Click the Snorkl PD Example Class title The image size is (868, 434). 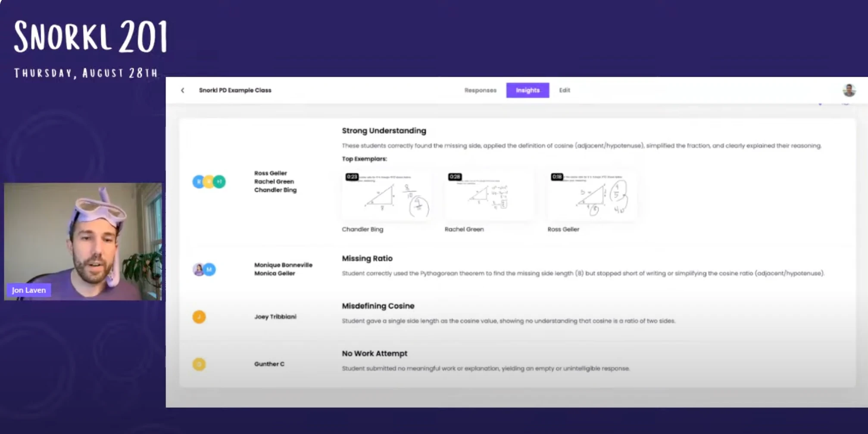[235, 90]
